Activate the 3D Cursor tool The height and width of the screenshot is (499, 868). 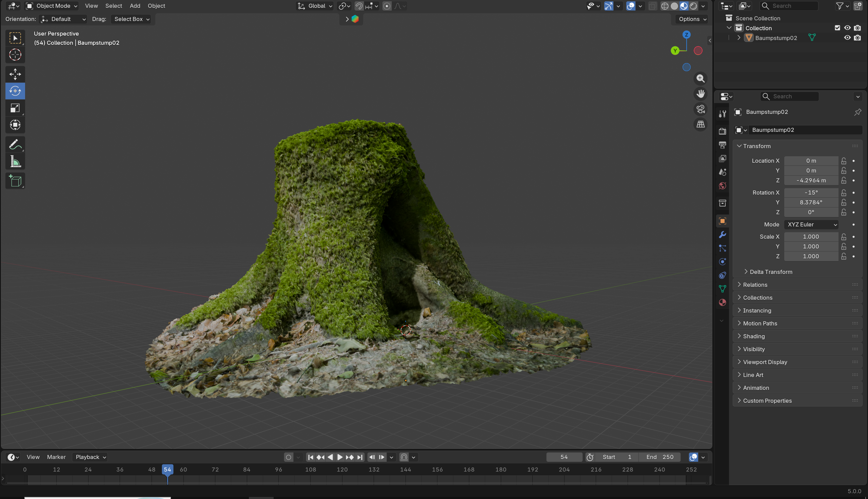point(15,55)
